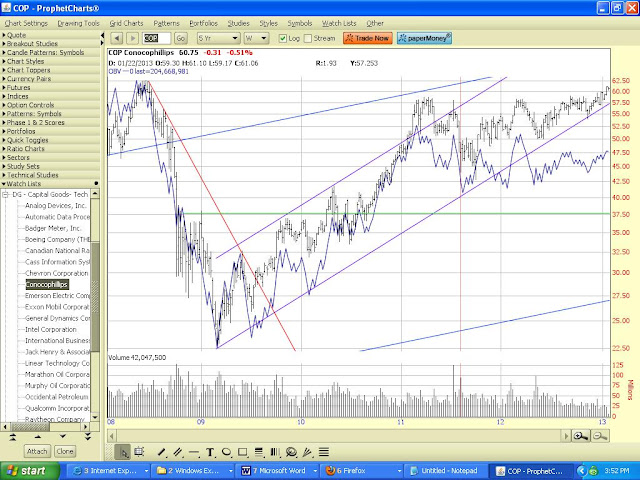
Task: Select the trendline drawing tool
Action: (162, 452)
